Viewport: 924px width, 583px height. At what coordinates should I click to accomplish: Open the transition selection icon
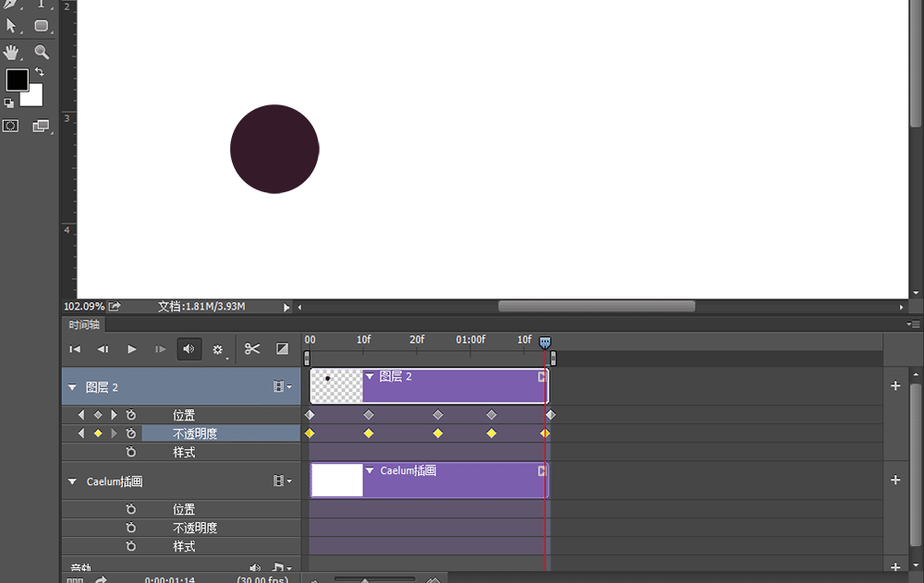(x=281, y=349)
